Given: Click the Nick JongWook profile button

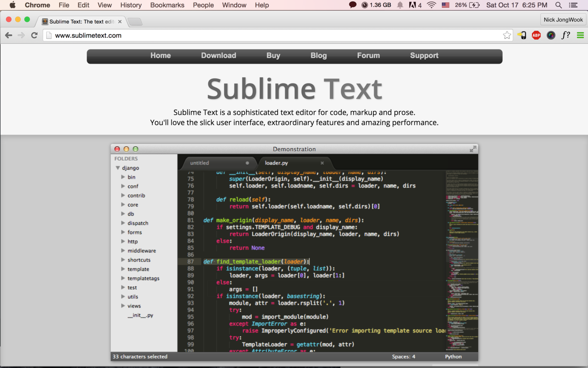Looking at the screenshot, I should (563, 20).
